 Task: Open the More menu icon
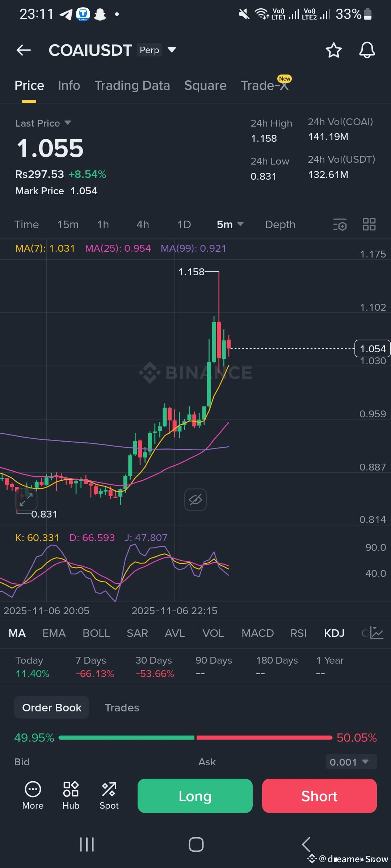tap(33, 796)
